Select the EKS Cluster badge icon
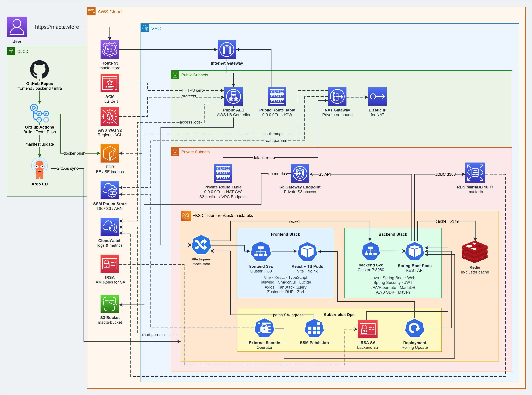The image size is (532, 395). tap(186, 216)
